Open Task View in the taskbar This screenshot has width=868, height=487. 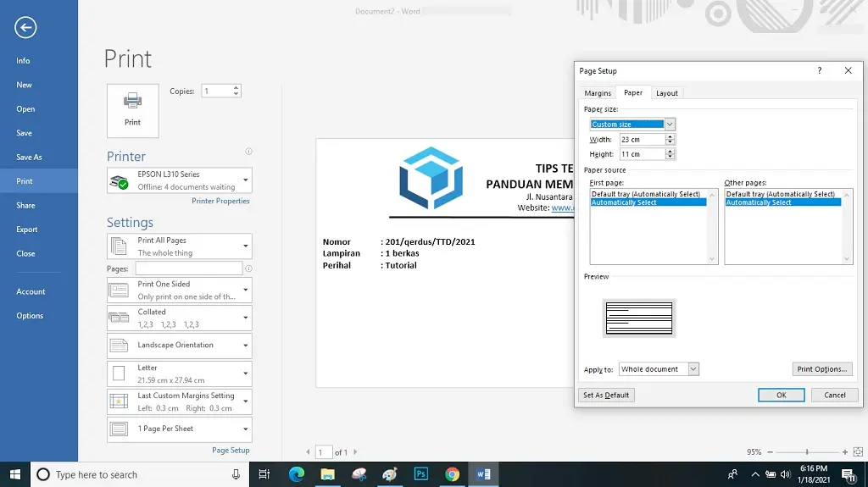(264, 474)
